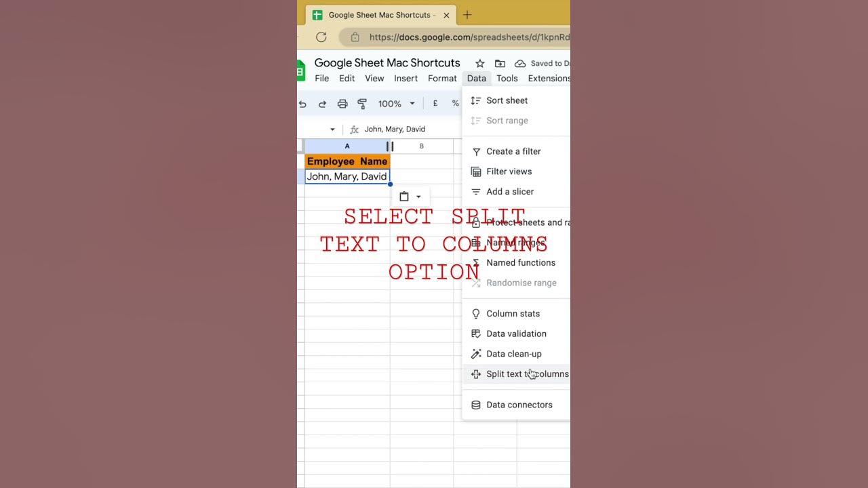Click the lightbulb Column stats icon
Image resolution: width=868 pixels, height=488 pixels.
point(476,314)
